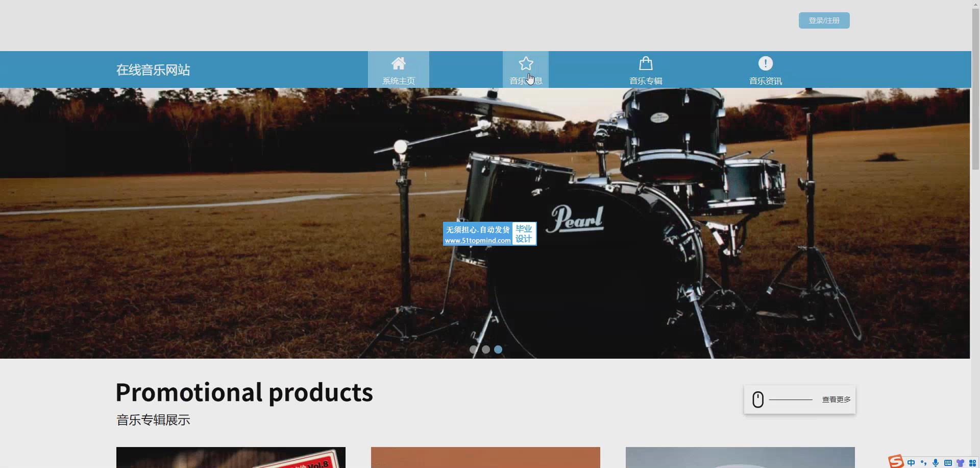Open the soft keyboard icon

click(x=948, y=463)
